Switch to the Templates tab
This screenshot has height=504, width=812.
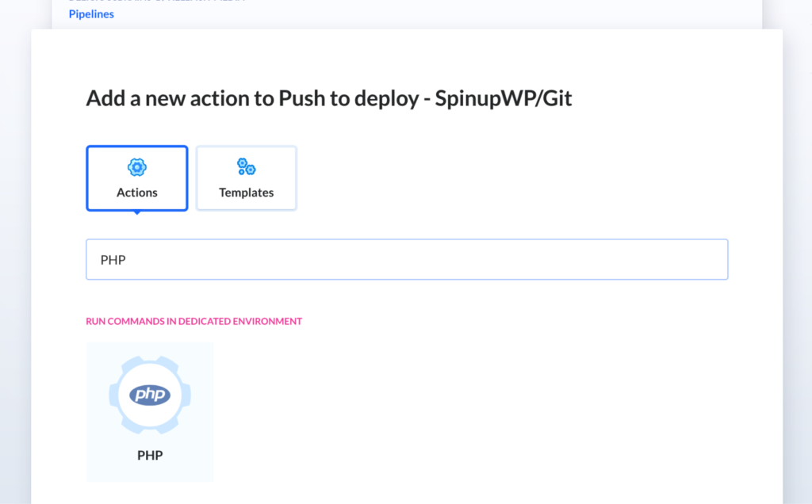[x=246, y=178]
